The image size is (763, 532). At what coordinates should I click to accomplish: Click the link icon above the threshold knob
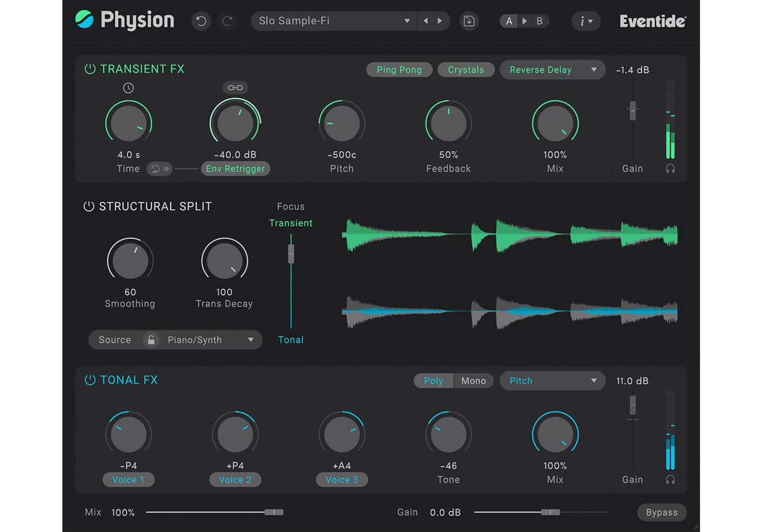(x=235, y=88)
